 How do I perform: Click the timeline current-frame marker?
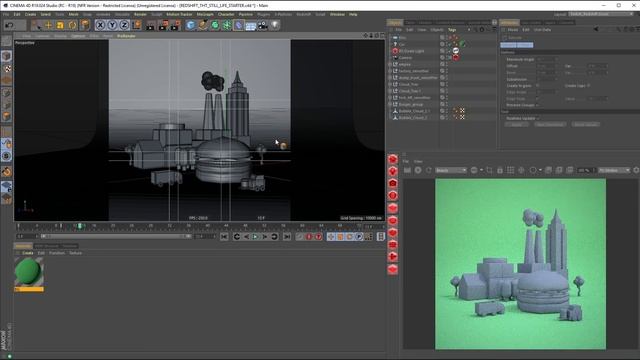point(80,226)
